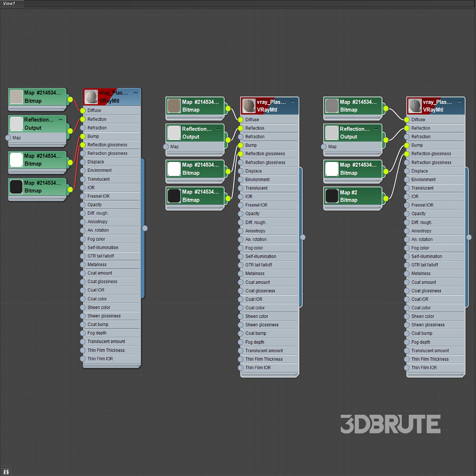Collapse the middle Reflection Output node
This screenshot has height=476, width=476.
pyautogui.click(x=218, y=129)
